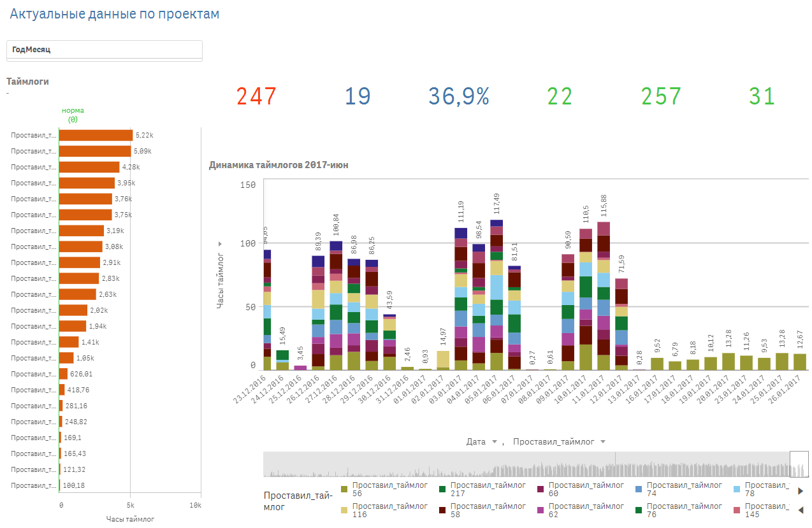This screenshot has width=812, height=528.
Task: Click the small arrow beside the Часы таймлог axis
Action: click(x=220, y=243)
